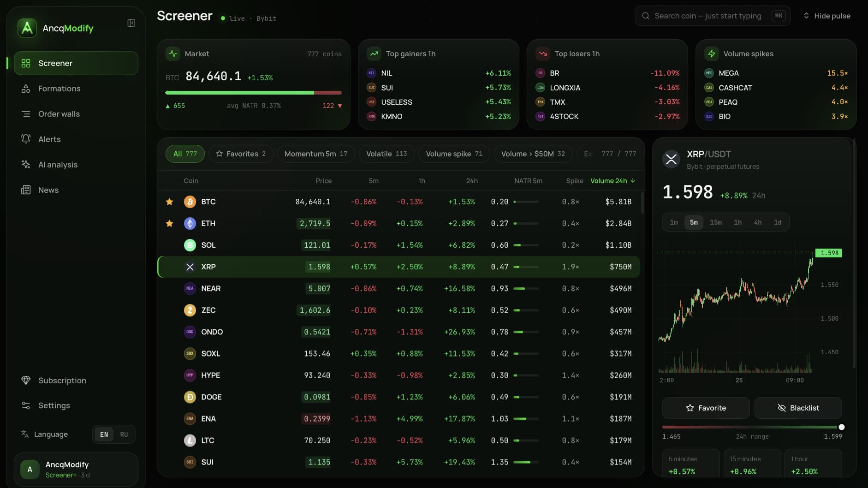Click the XRP coin icon in table

click(190, 267)
